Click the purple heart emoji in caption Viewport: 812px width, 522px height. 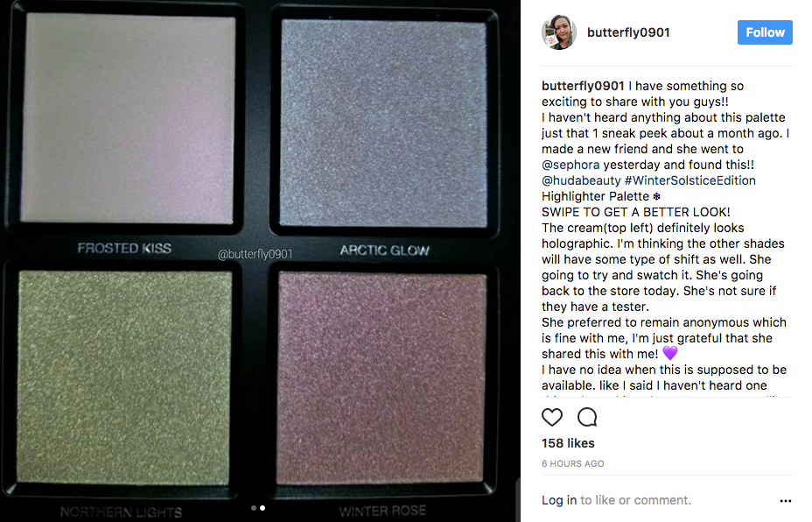coord(669,354)
